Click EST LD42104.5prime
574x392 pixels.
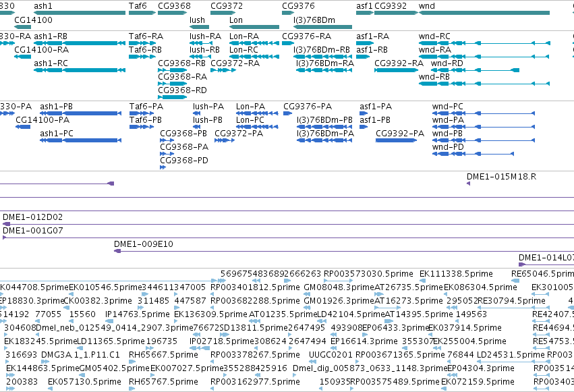[x=322, y=322]
